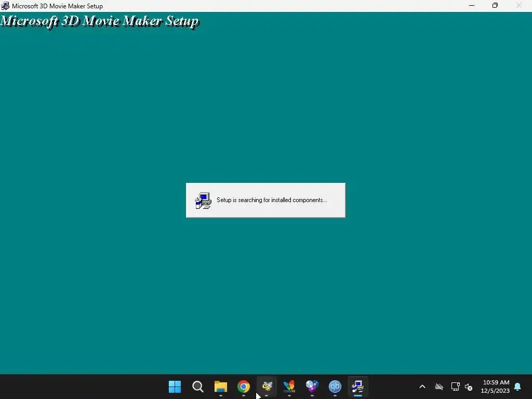This screenshot has height=399, width=532.
Task: Show hidden system tray icons
Action: click(422, 387)
